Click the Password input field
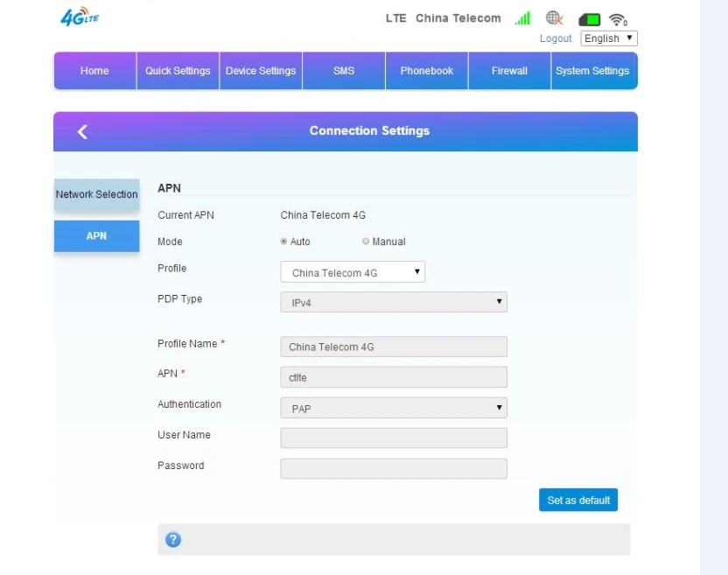 (x=394, y=468)
